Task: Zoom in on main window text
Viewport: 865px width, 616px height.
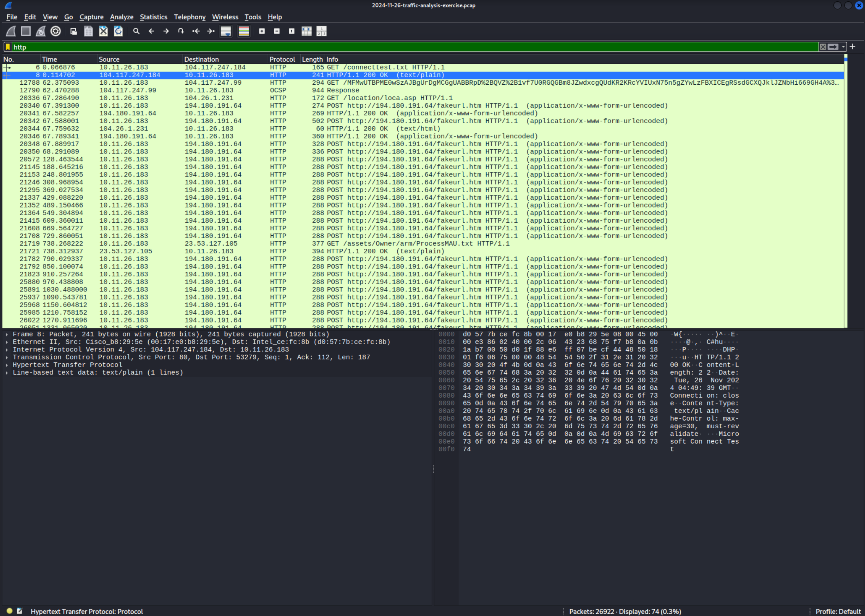Action: pos(262,31)
